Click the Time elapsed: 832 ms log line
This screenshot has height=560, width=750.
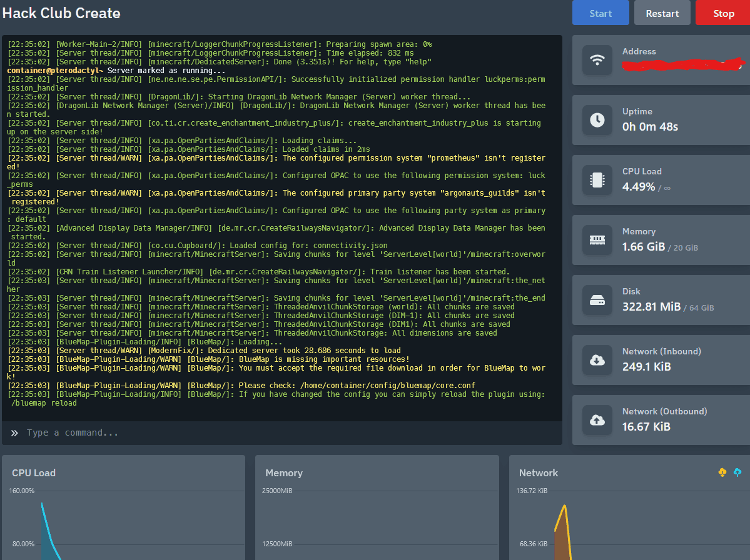(210, 53)
